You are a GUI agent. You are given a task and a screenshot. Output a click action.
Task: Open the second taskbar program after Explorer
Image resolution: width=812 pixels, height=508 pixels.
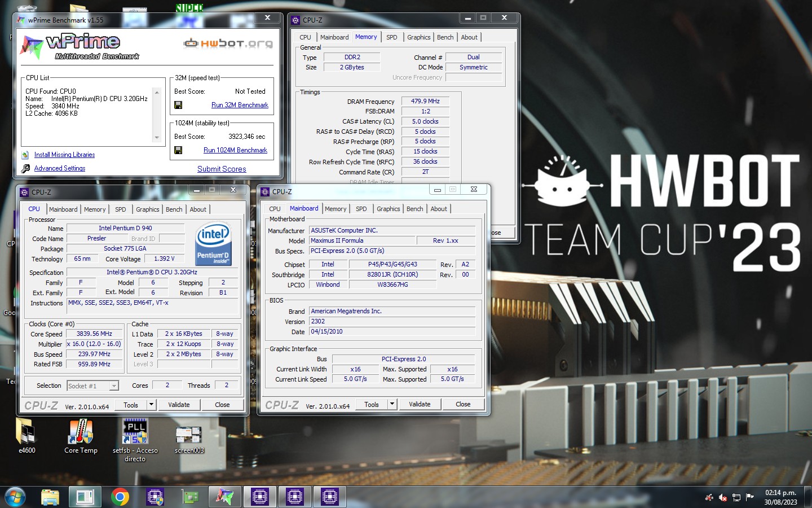85,497
